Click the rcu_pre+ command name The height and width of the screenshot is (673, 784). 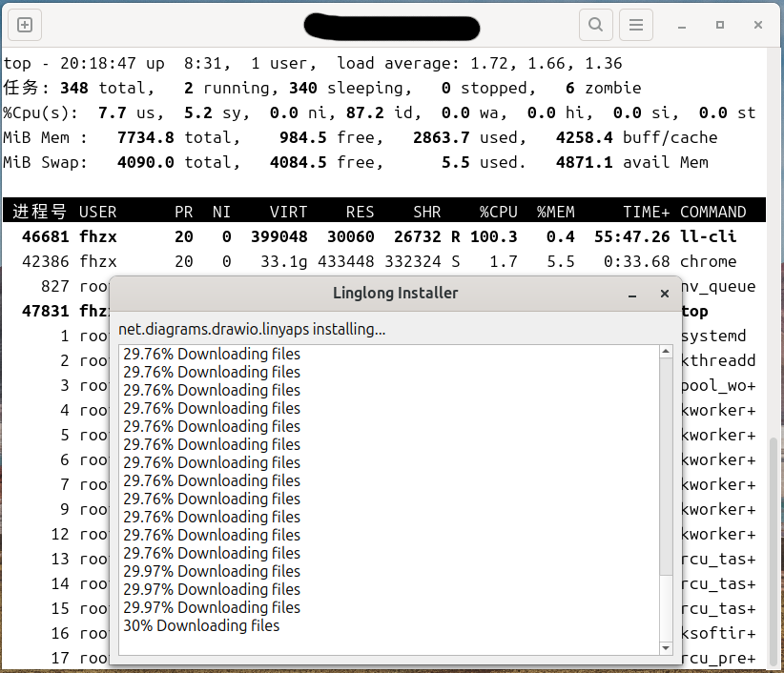(718, 658)
